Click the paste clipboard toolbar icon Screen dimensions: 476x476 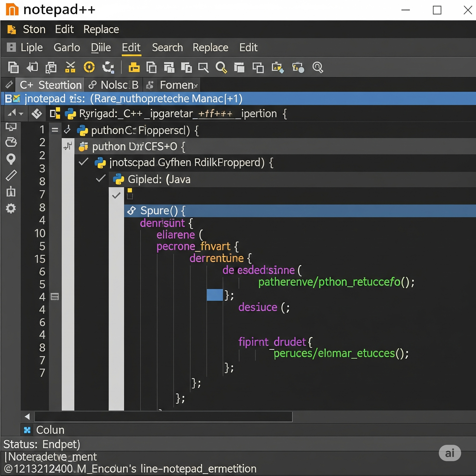click(186, 67)
